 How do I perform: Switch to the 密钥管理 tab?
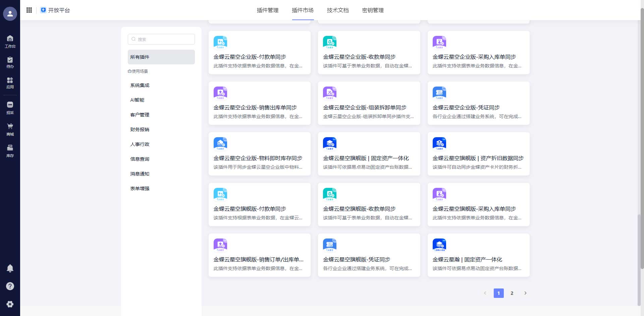click(x=373, y=10)
